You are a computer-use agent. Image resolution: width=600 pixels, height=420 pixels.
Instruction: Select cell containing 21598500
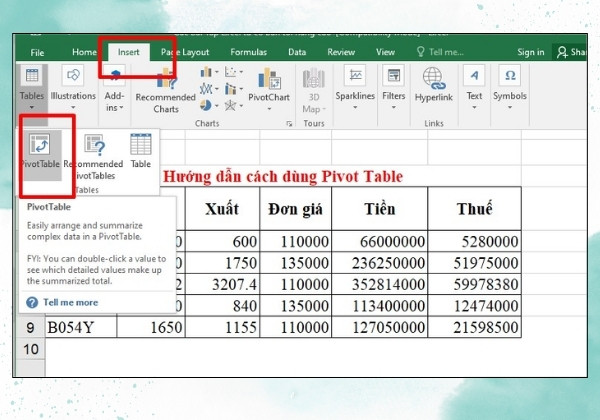[x=474, y=327]
